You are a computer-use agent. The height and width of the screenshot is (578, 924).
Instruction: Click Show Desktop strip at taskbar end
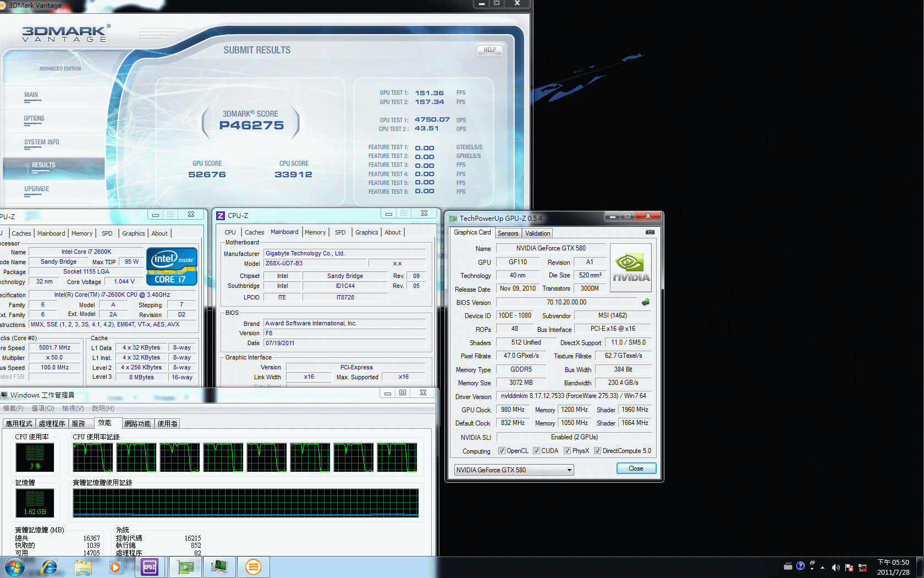920,567
